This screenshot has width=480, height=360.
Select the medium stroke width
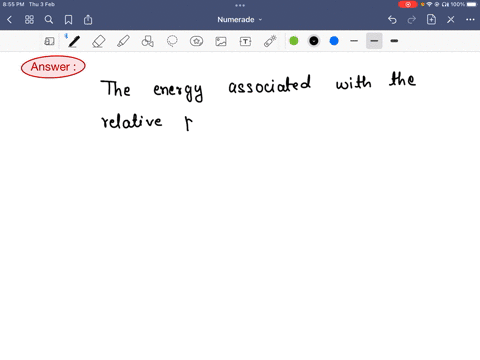pyautogui.click(x=374, y=41)
